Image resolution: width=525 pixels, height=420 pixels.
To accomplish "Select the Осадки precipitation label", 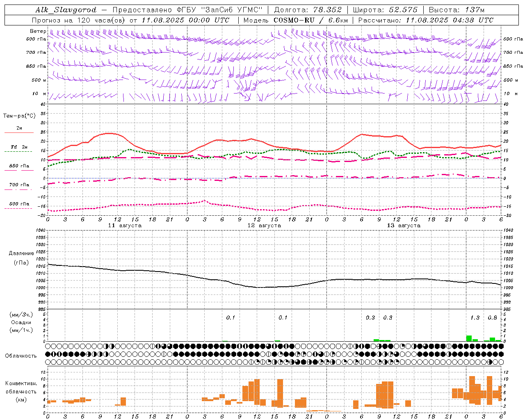I will [21, 322].
